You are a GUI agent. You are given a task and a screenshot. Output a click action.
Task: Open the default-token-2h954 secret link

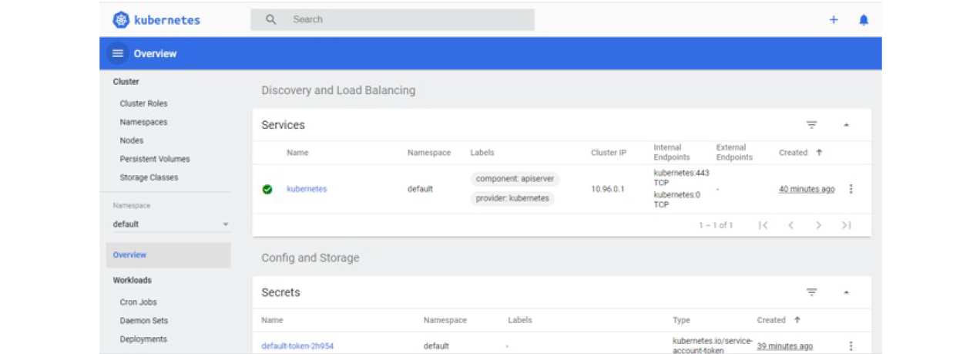(297, 346)
